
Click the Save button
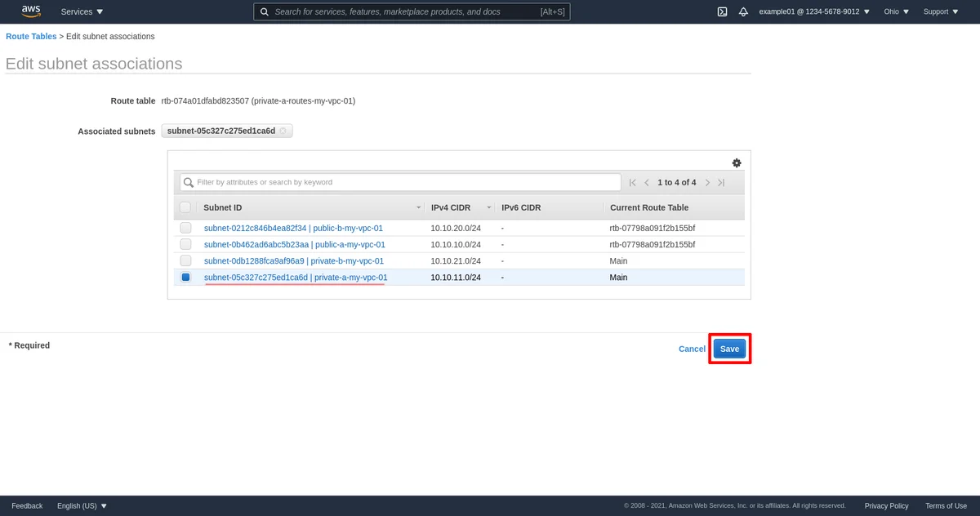(x=729, y=349)
